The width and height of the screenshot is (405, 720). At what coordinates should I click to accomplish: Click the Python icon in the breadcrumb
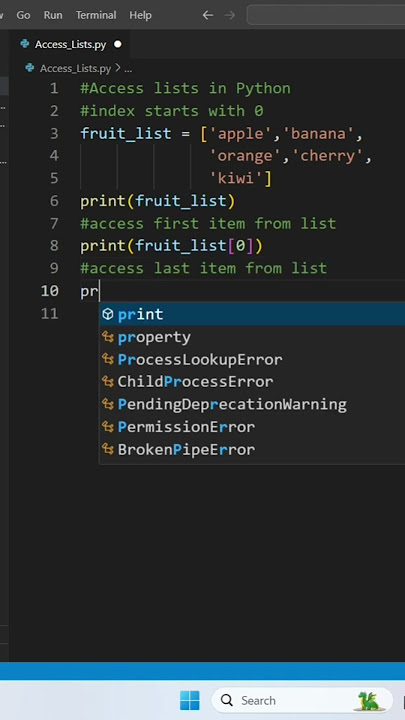(x=30, y=68)
